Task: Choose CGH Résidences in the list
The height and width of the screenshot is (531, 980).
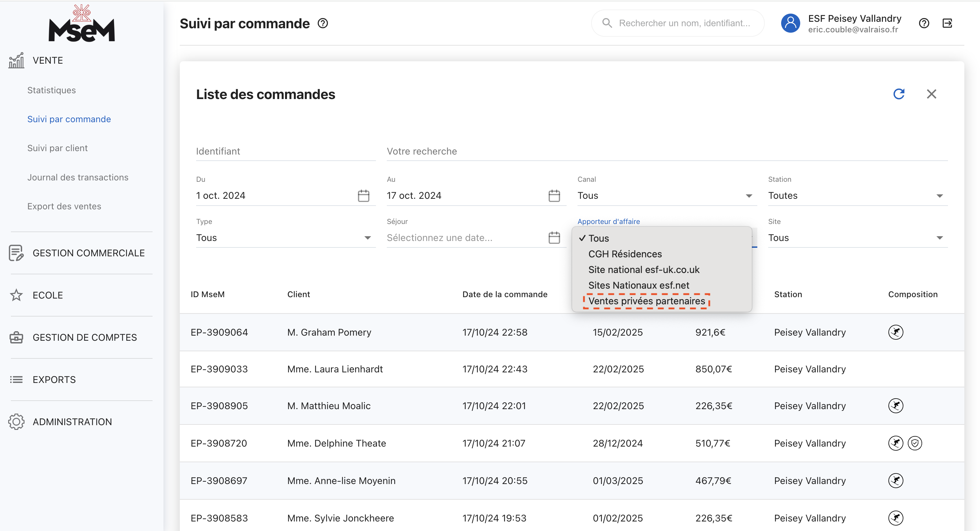Action: point(625,254)
